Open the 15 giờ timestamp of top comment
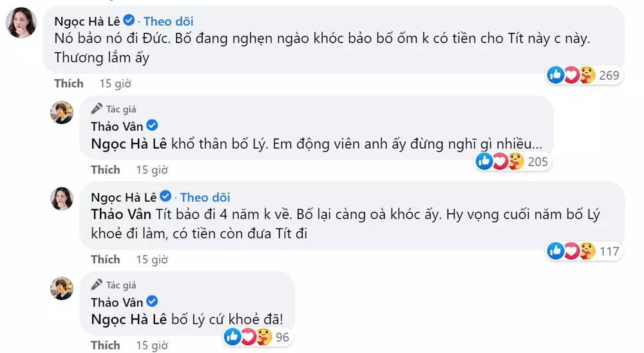The height and width of the screenshot is (353, 644). (116, 83)
